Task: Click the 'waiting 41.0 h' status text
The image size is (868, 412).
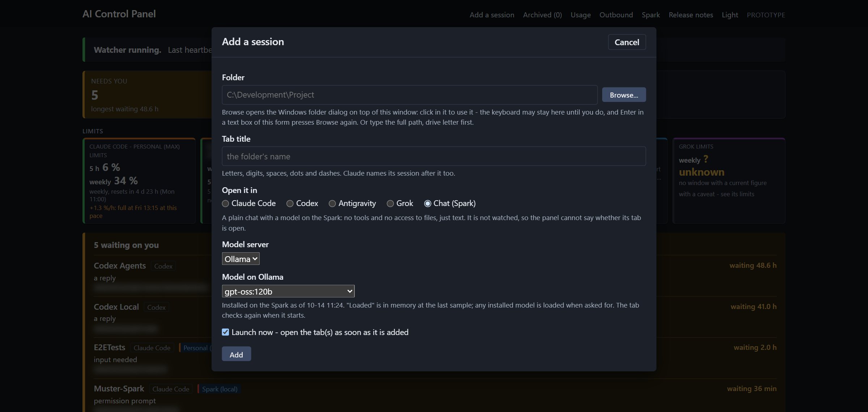Action: click(x=753, y=306)
